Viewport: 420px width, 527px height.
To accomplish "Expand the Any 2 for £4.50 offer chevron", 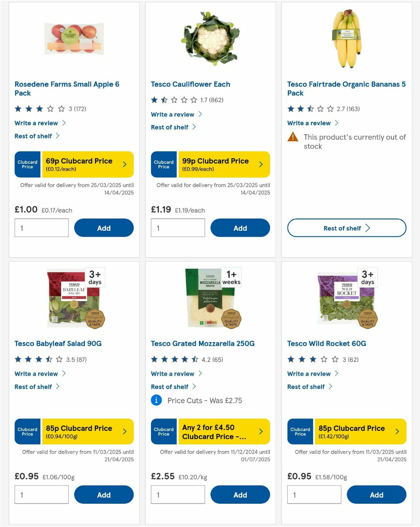I will [x=261, y=431].
